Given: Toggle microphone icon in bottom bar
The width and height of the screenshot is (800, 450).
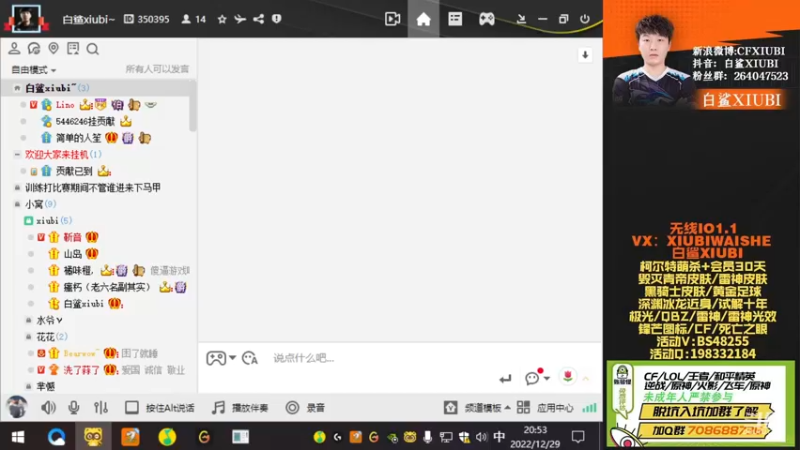Looking at the screenshot, I should click(73, 407).
